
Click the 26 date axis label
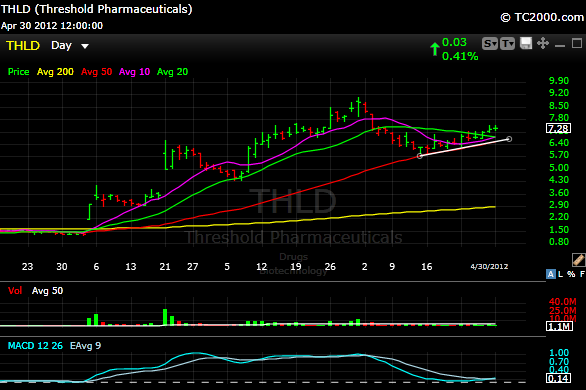[330, 266]
